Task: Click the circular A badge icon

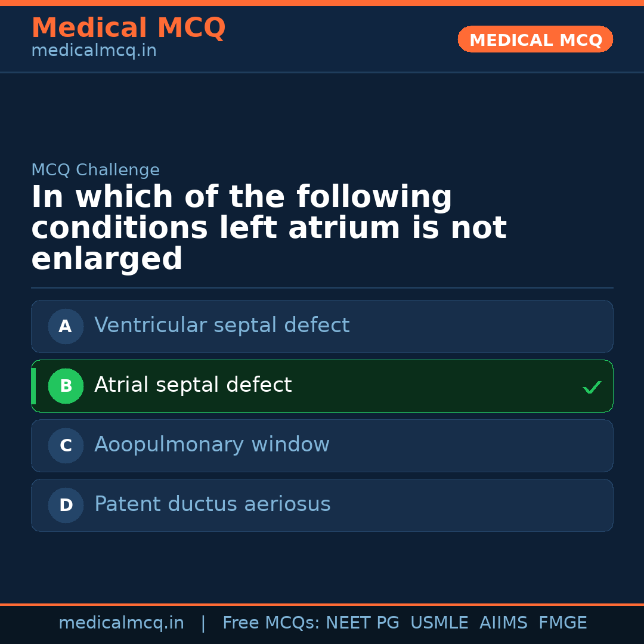Action: (66, 326)
